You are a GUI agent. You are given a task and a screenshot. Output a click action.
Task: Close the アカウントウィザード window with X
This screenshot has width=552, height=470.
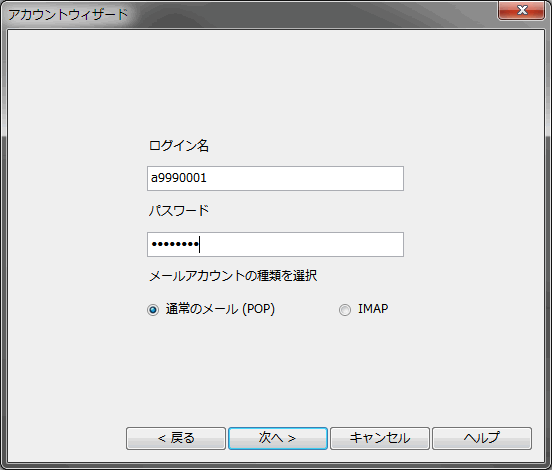click(x=521, y=10)
